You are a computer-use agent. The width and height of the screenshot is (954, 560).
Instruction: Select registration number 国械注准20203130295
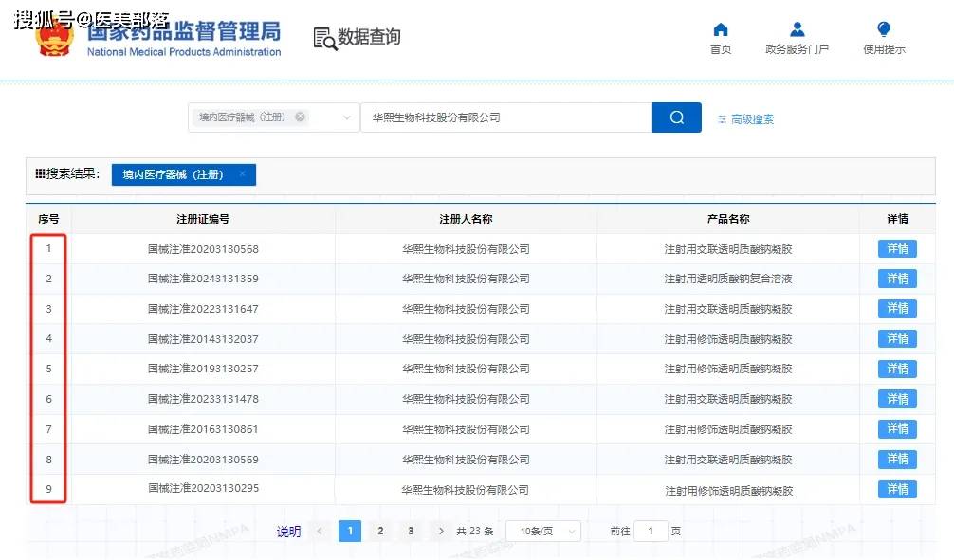click(x=203, y=488)
